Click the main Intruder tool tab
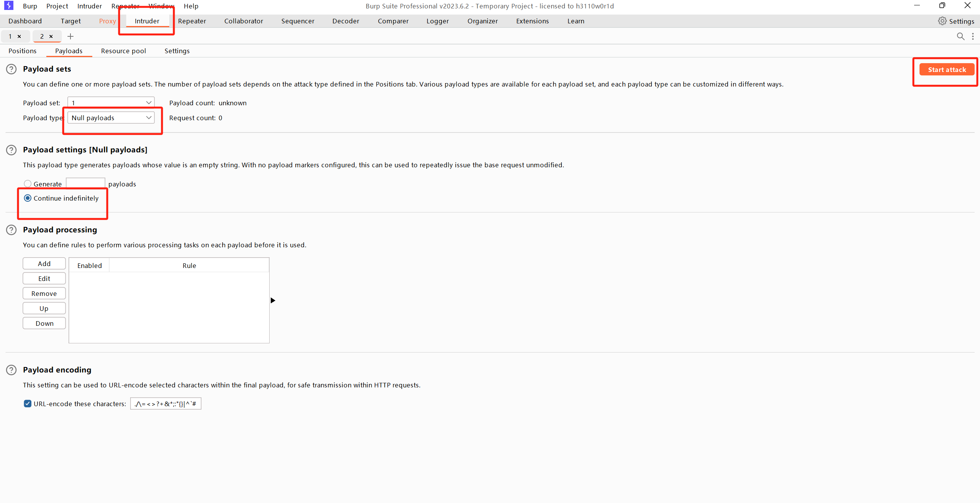980x503 pixels. click(147, 21)
